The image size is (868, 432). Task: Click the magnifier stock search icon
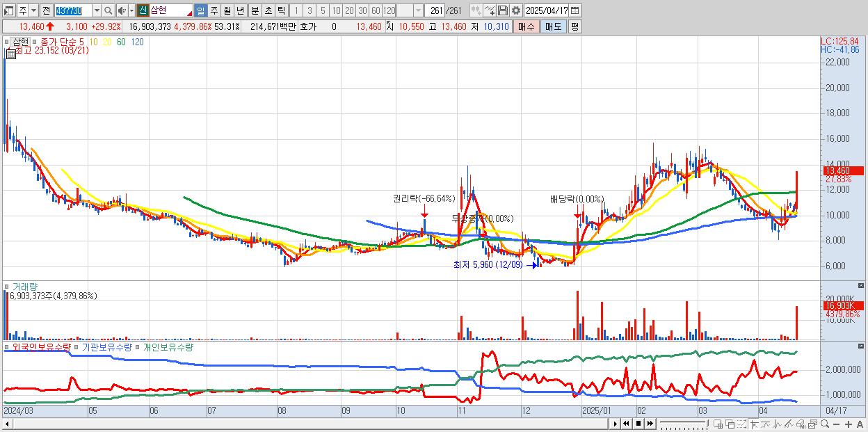coord(108,10)
